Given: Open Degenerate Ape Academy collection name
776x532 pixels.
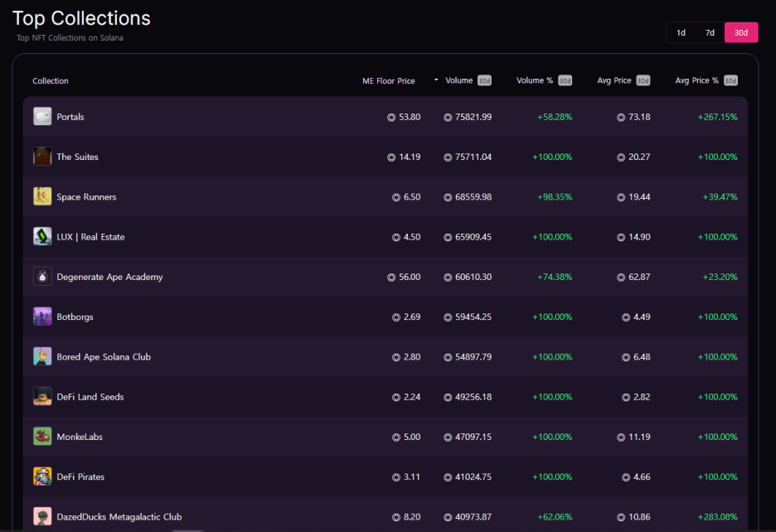Looking at the screenshot, I should pyautogui.click(x=109, y=277).
